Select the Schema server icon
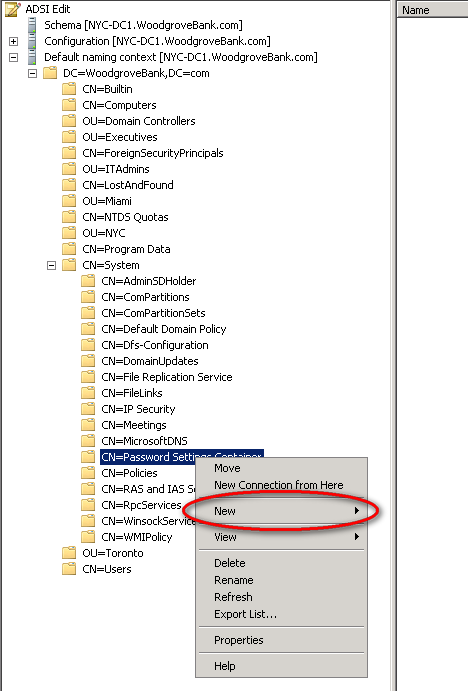The width and height of the screenshot is (468, 691). (32, 25)
